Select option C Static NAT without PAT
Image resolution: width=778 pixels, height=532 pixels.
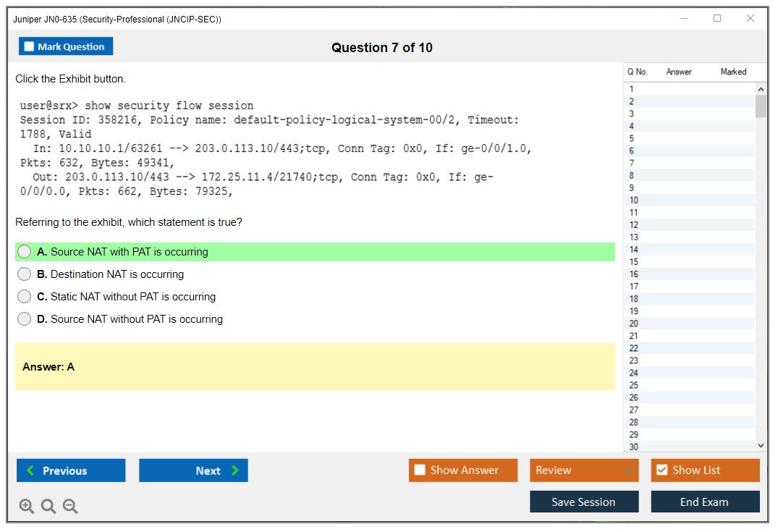pos(25,297)
